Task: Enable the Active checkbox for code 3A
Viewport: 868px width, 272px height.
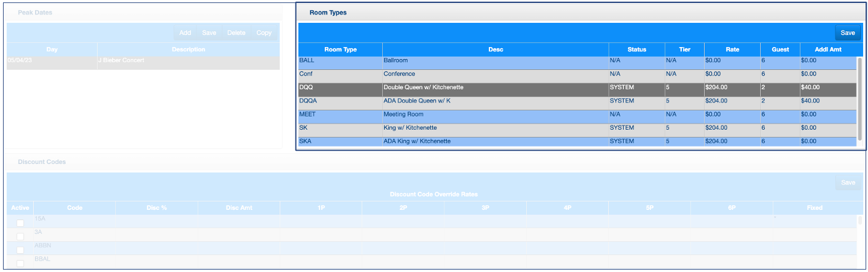Action: pyautogui.click(x=20, y=236)
